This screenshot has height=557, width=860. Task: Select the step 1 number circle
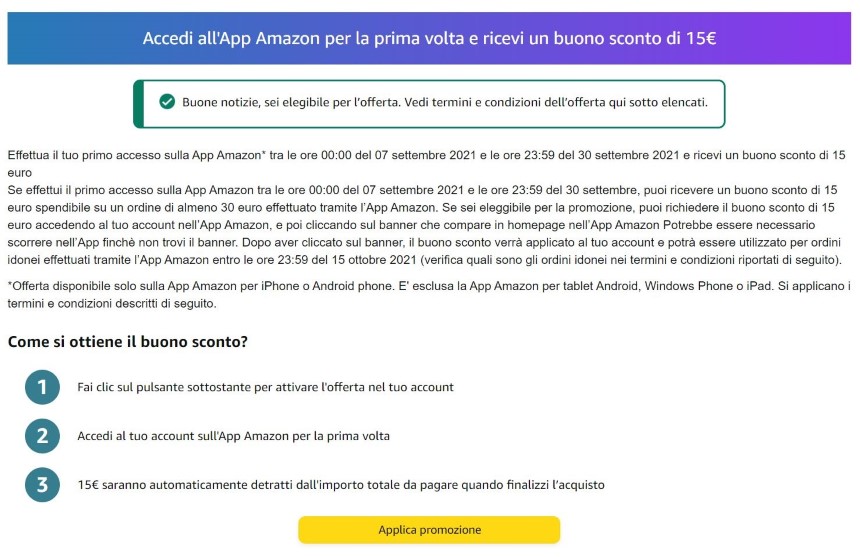42,387
